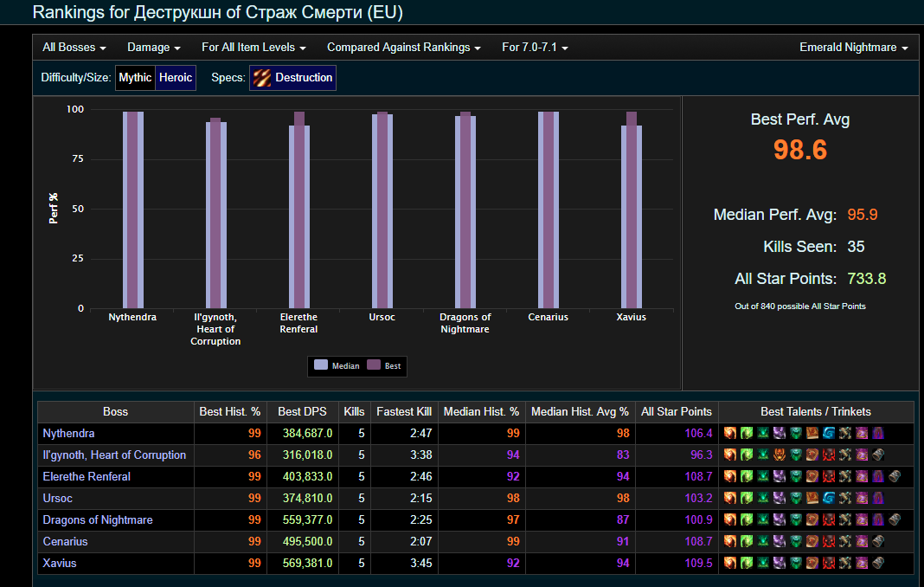Click the teal talent icon in Elerethe Renferal row
Viewport: 924px width, 587px height.
tap(763, 476)
